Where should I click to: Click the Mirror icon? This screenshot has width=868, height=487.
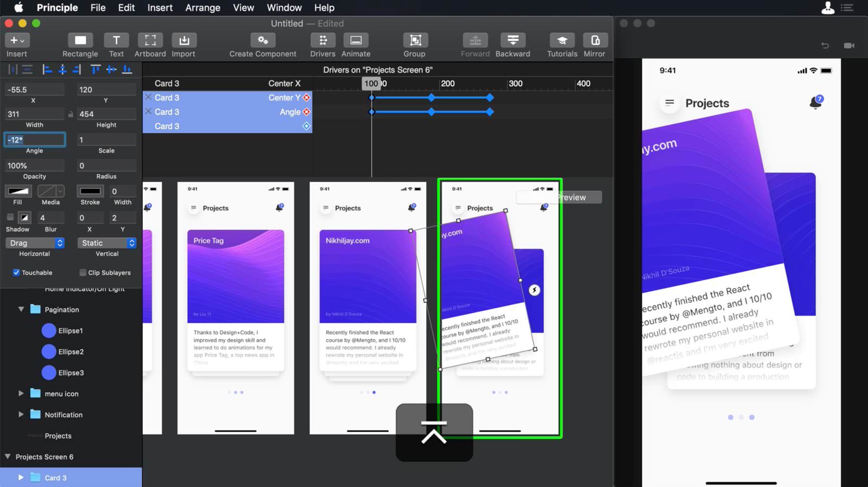click(x=595, y=41)
